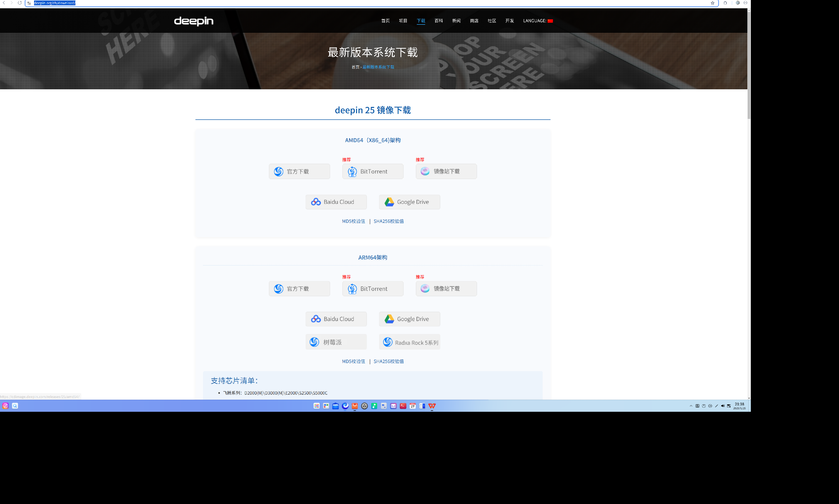Open 开发 navigation menu item
The image size is (839, 504).
[x=509, y=21]
